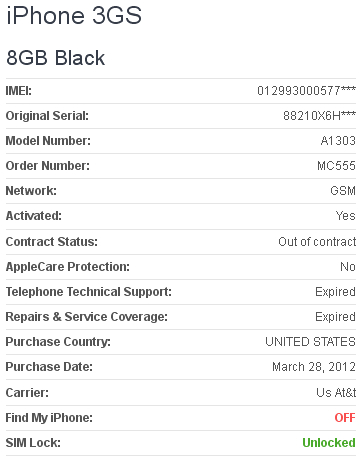Select the 8GB Black subtitle
The height and width of the screenshot is (457, 361).
pyautogui.click(x=55, y=58)
